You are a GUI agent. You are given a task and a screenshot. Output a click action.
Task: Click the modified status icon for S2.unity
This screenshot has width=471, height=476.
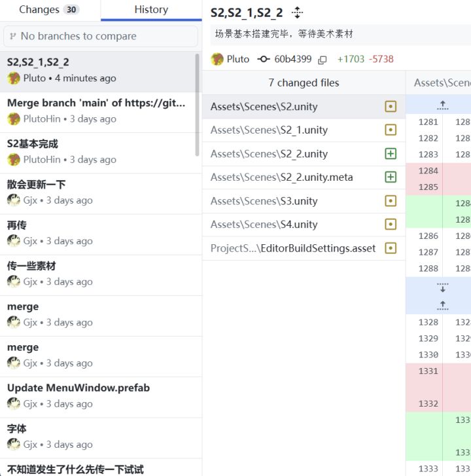pyautogui.click(x=391, y=107)
